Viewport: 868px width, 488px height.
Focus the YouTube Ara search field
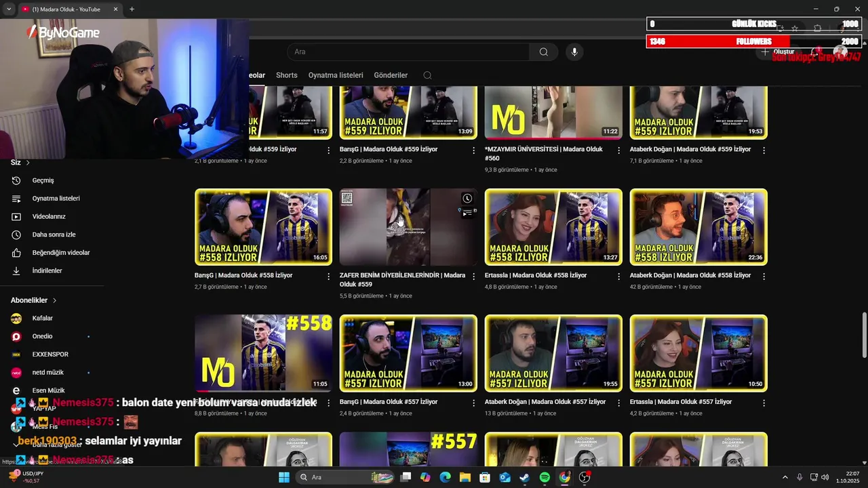coord(408,52)
